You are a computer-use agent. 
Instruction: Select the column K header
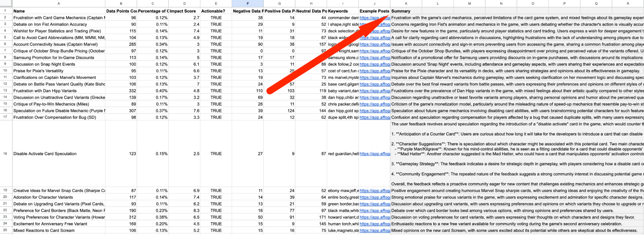click(406, 4)
